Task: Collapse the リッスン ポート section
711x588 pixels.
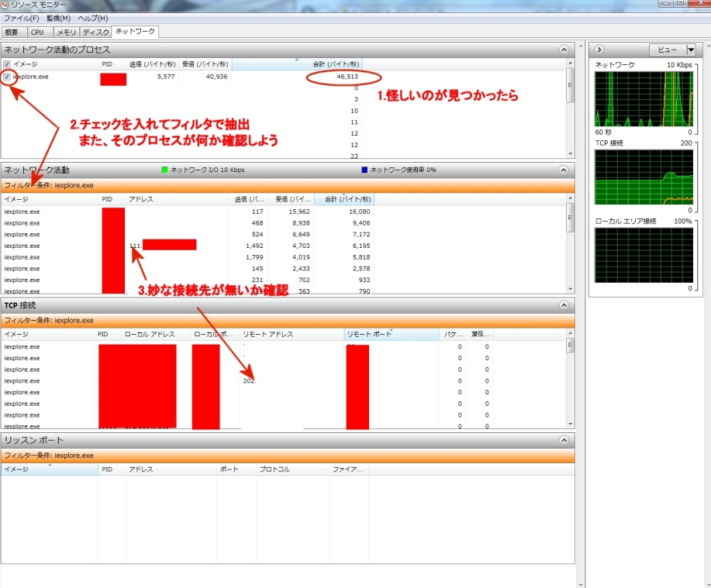Action: [x=564, y=440]
